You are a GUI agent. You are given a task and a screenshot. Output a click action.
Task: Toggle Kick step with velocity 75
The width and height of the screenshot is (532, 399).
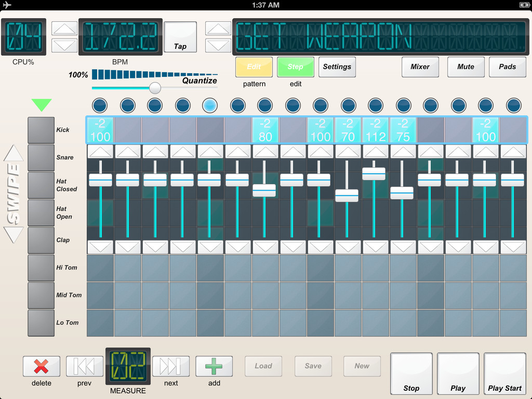[x=403, y=130]
